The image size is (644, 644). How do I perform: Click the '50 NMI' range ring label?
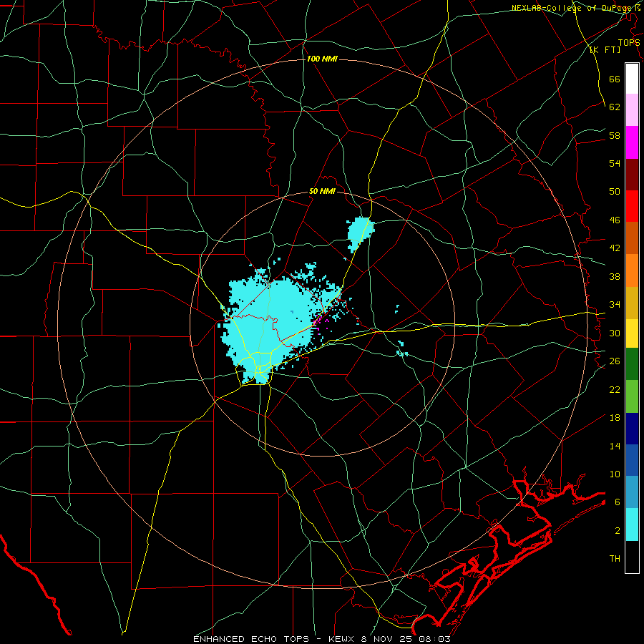tap(322, 191)
